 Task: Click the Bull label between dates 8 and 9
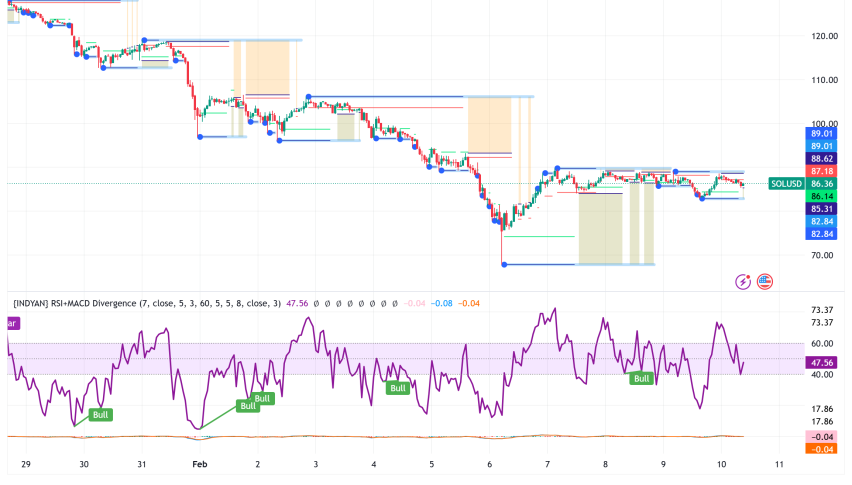point(640,378)
